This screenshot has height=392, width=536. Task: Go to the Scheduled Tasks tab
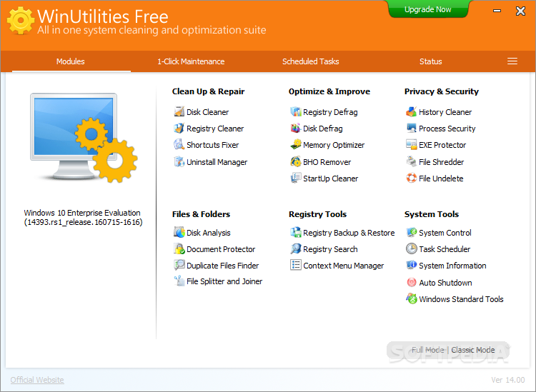point(311,61)
